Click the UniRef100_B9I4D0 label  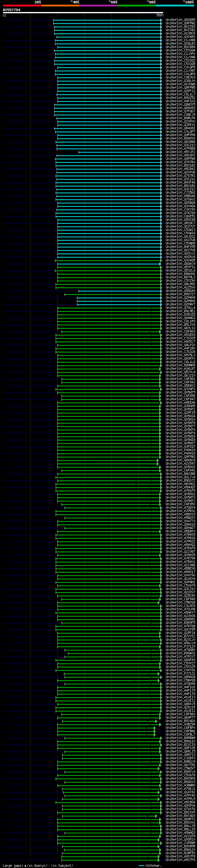[180, 816]
